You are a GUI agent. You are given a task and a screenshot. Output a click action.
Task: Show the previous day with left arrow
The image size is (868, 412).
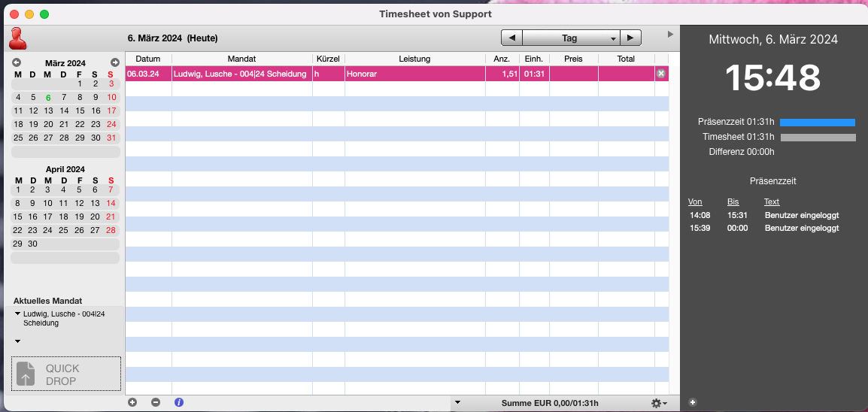point(512,38)
